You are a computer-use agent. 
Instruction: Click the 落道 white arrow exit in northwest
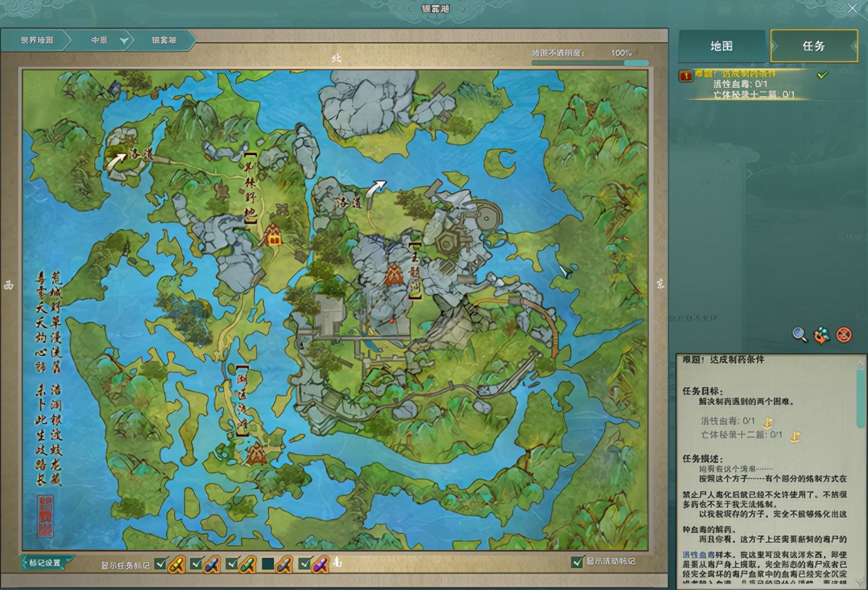click(x=115, y=162)
